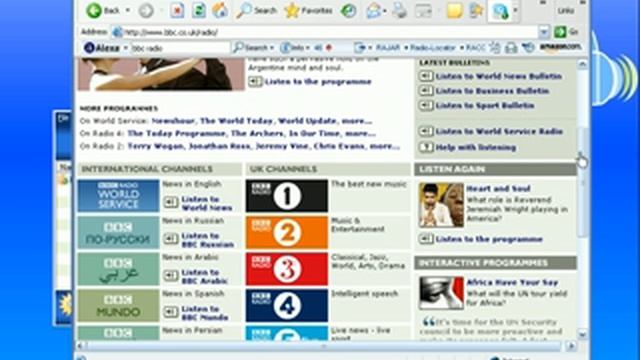Click the Mail envelope toolbar icon

(373, 11)
